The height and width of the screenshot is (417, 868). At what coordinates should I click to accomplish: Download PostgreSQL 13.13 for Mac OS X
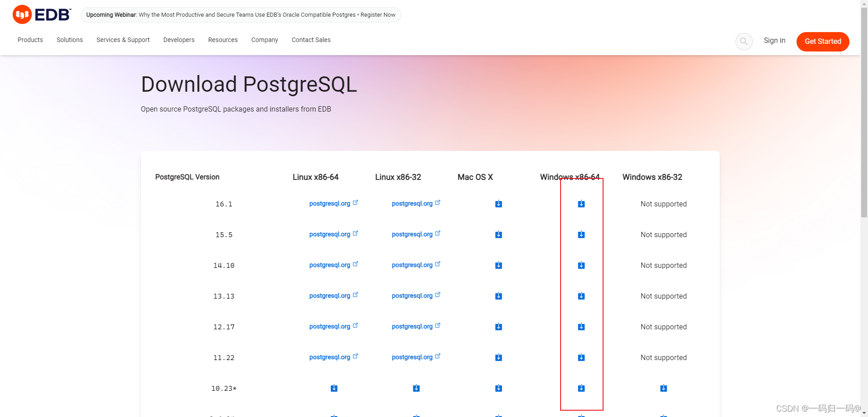tap(499, 296)
